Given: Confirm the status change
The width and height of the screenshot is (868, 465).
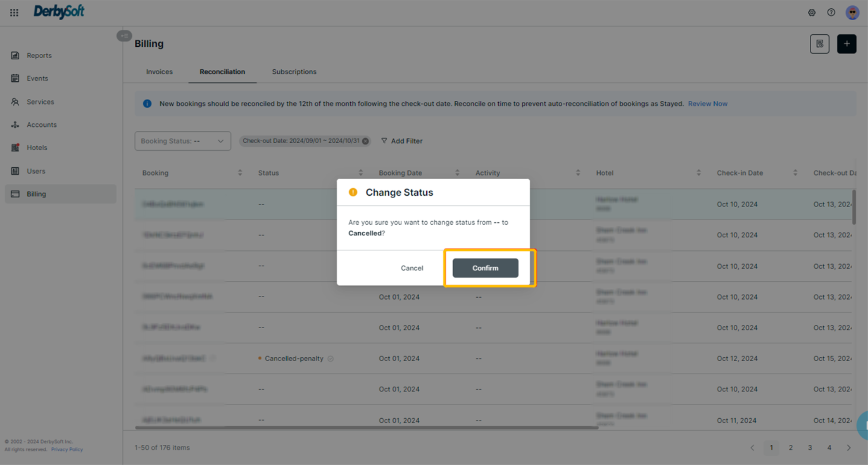Looking at the screenshot, I should click(485, 268).
